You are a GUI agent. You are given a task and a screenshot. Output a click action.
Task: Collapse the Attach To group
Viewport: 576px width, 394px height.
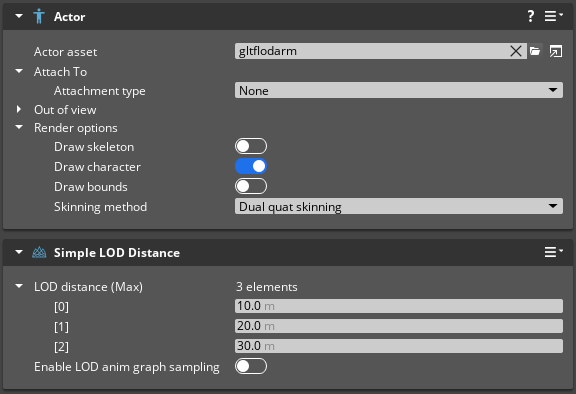click(19, 71)
